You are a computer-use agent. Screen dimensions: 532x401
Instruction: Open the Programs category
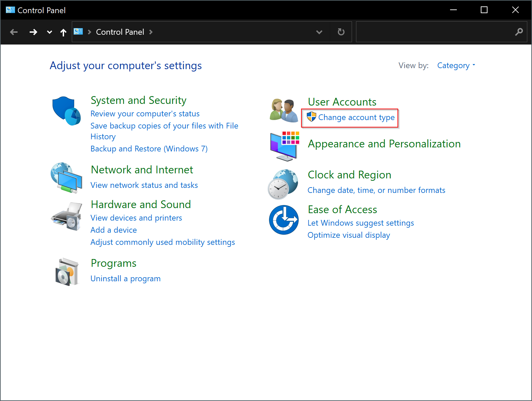(x=114, y=263)
